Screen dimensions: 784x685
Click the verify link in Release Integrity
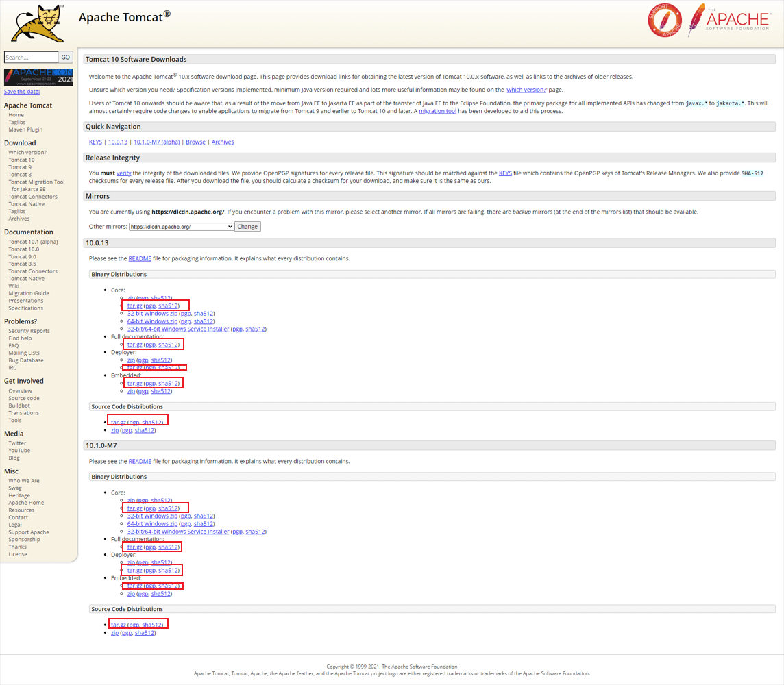tap(124, 173)
